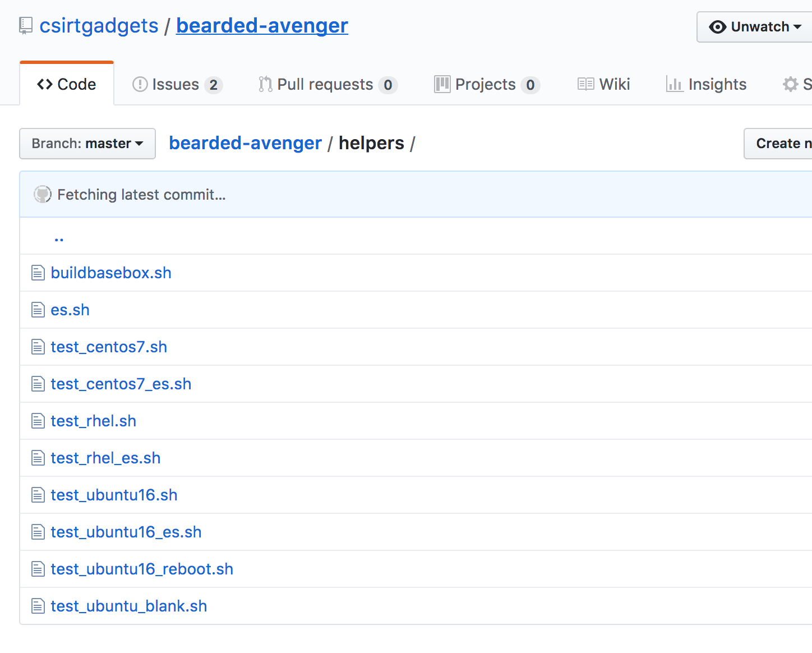Image resolution: width=812 pixels, height=653 pixels.
Task: Switch to the Code tab
Action: tap(67, 84)
